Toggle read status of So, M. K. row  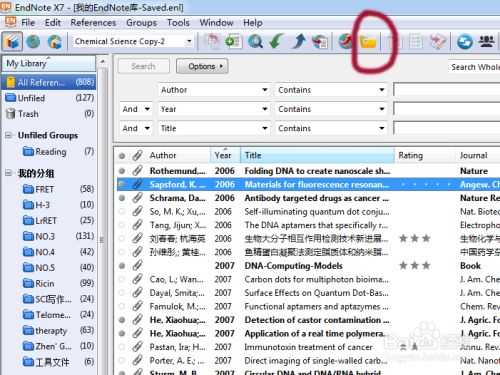(122, 212)
